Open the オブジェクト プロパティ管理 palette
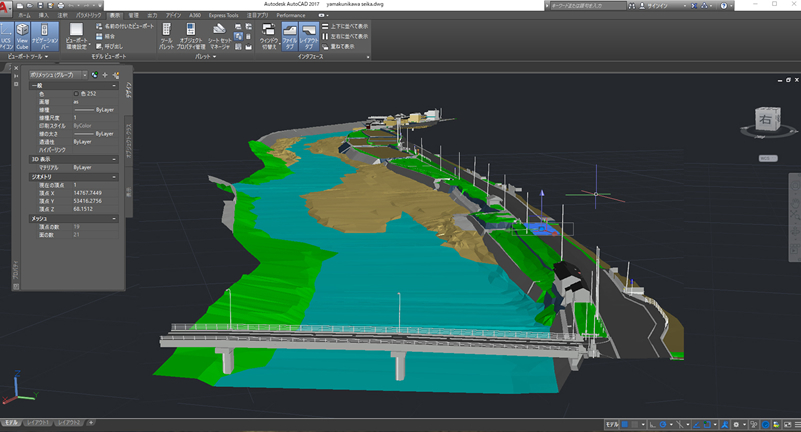This screenshot has width=801, height=432. click(x=190, y=36)
